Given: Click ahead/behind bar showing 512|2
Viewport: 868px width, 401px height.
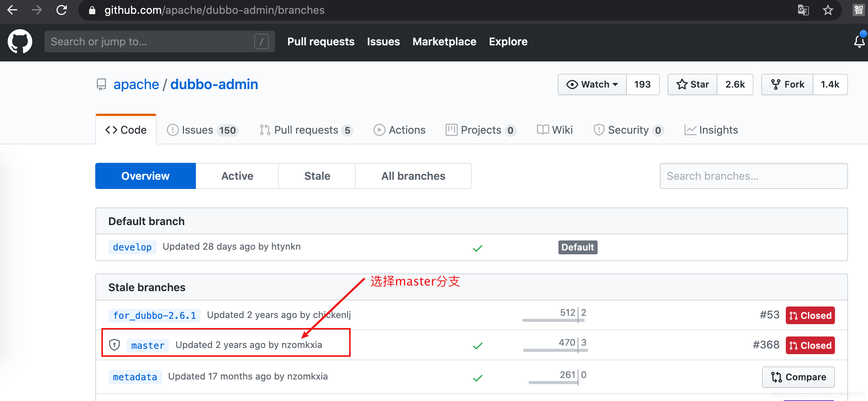Looking at the screenshot, I should click(x=554, y=315).
